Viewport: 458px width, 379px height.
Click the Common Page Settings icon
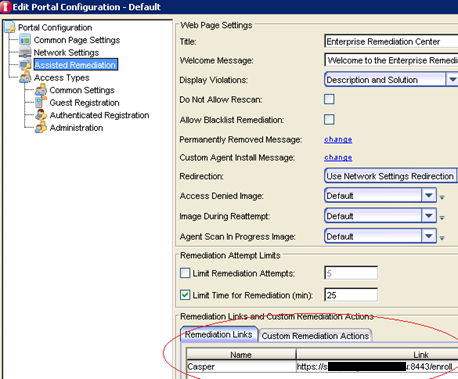click(x=25, y=40)
